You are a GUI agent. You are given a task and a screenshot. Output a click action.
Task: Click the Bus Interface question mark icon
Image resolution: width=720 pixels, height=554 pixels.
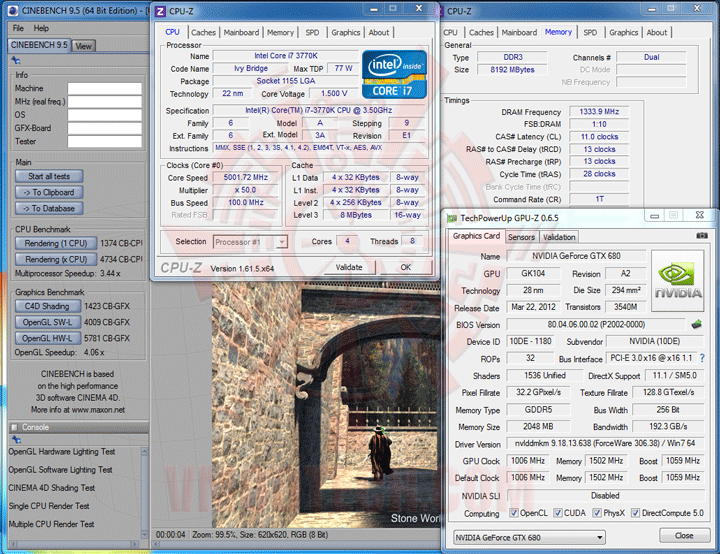pyautogui.click(x=702, y=358)
